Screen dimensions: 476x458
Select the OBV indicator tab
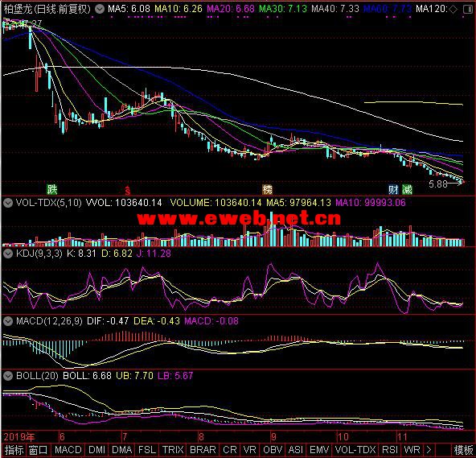(273, 450)
